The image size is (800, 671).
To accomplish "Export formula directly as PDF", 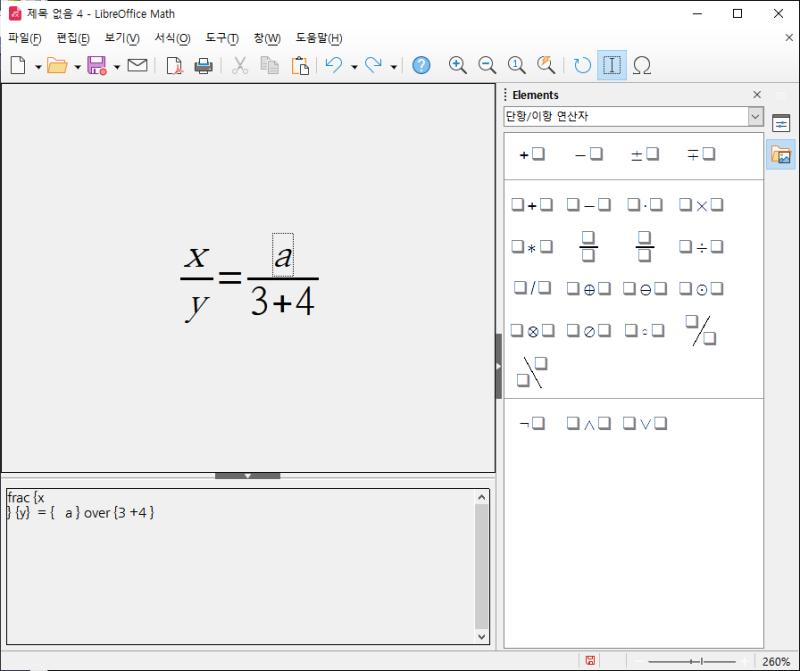I will (174, 65).
